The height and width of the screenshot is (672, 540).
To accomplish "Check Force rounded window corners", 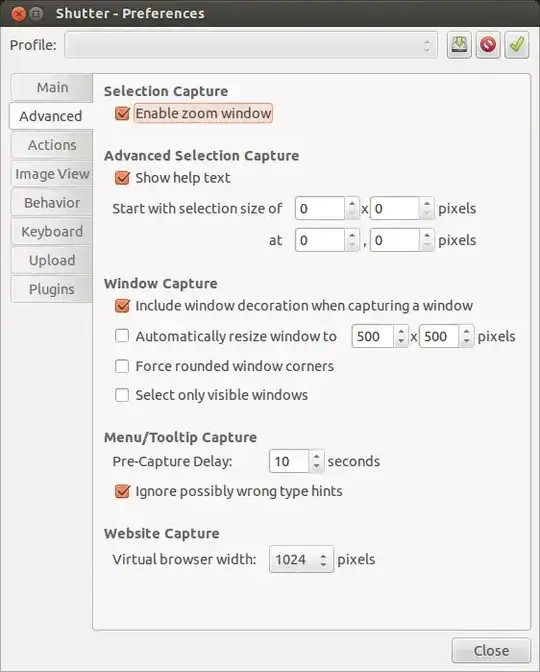I will pos(122,366).
